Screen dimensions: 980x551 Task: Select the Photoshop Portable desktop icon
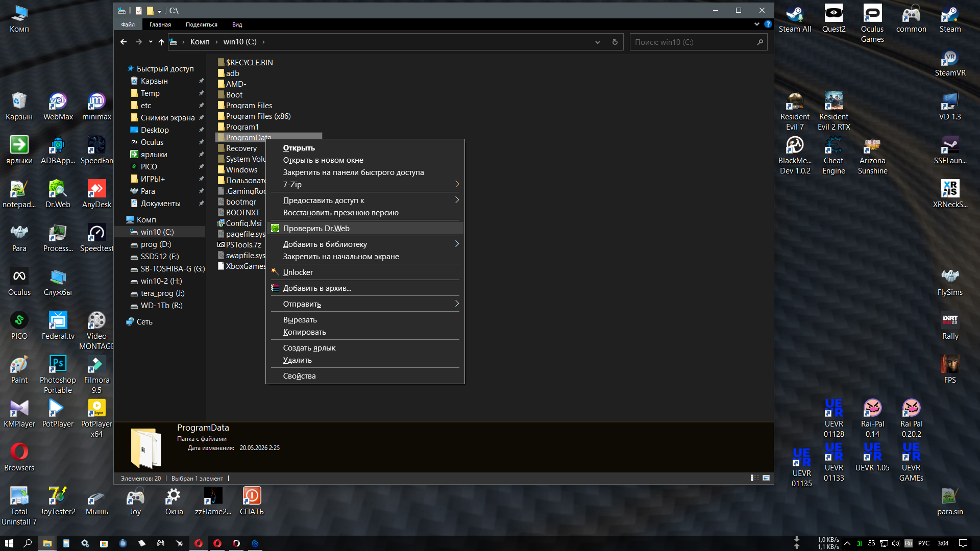coord(58,375)
